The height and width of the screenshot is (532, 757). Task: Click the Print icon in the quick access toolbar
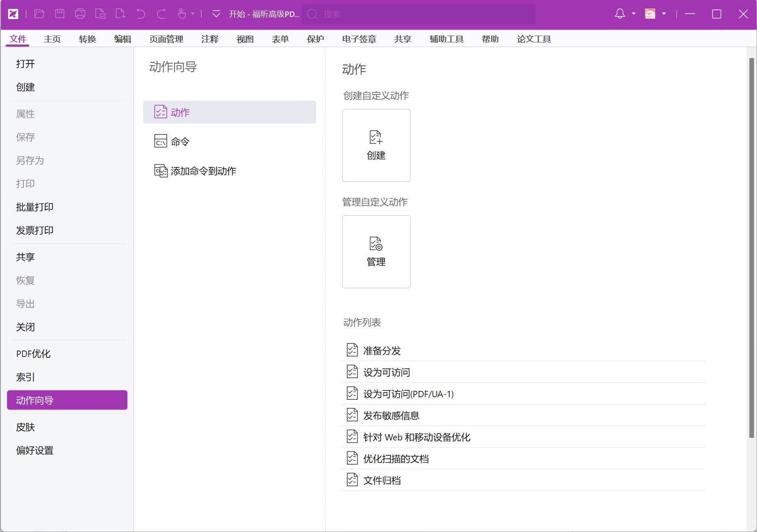80,14
